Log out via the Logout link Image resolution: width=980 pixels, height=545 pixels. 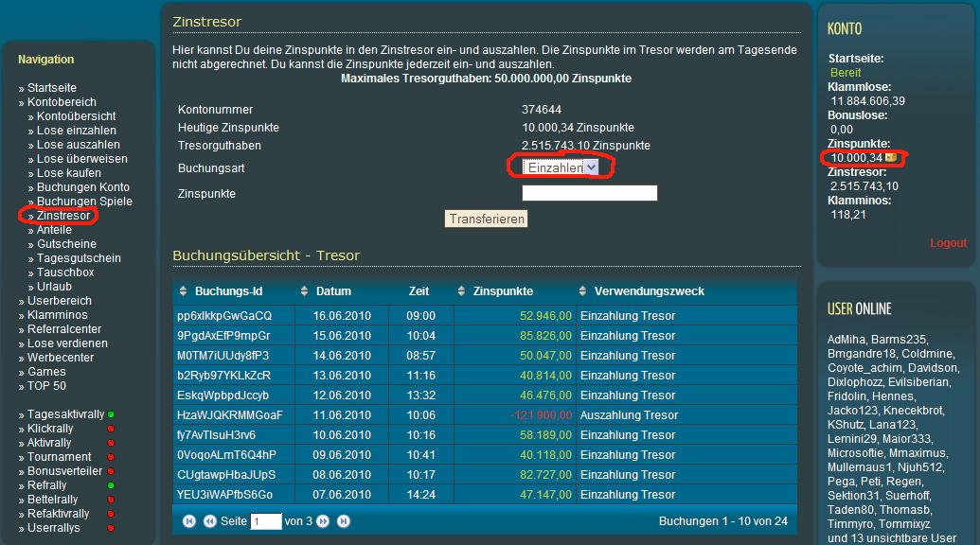coord(948,243)
